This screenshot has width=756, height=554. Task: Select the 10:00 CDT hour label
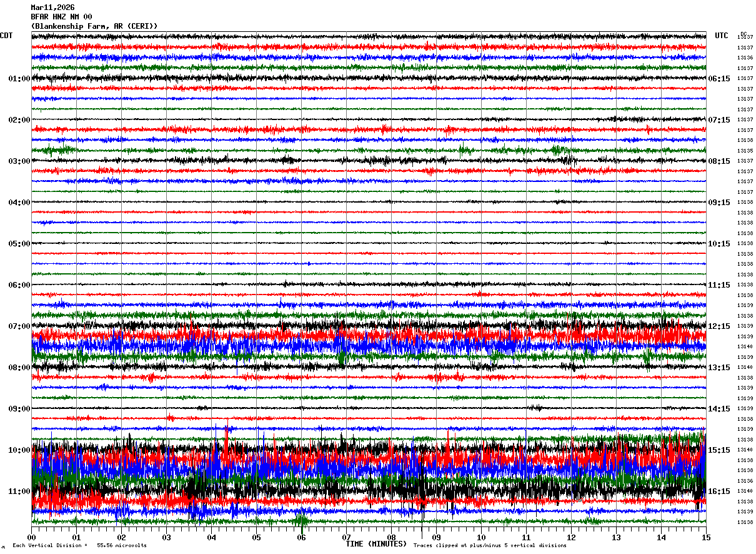tap(19, 450)
